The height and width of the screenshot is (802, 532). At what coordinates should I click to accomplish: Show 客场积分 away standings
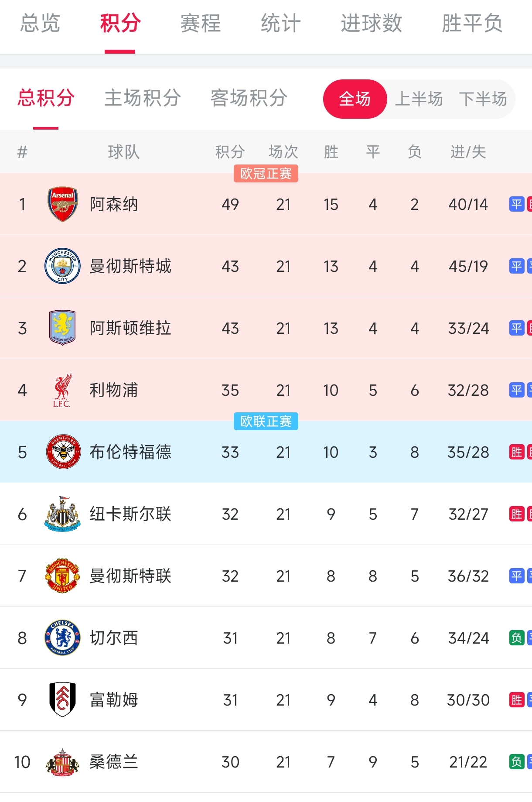pyautogui.click(x=249, y=98)
